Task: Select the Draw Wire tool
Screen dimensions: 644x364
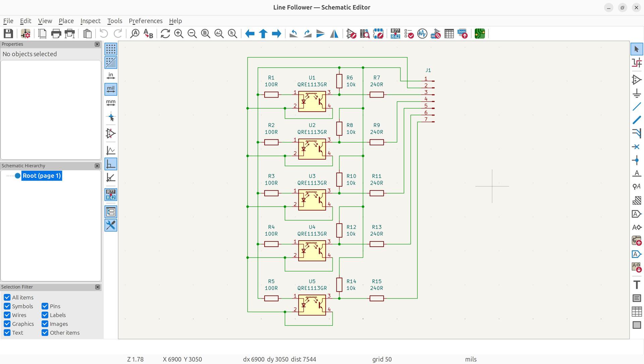Action: [637, 107]
